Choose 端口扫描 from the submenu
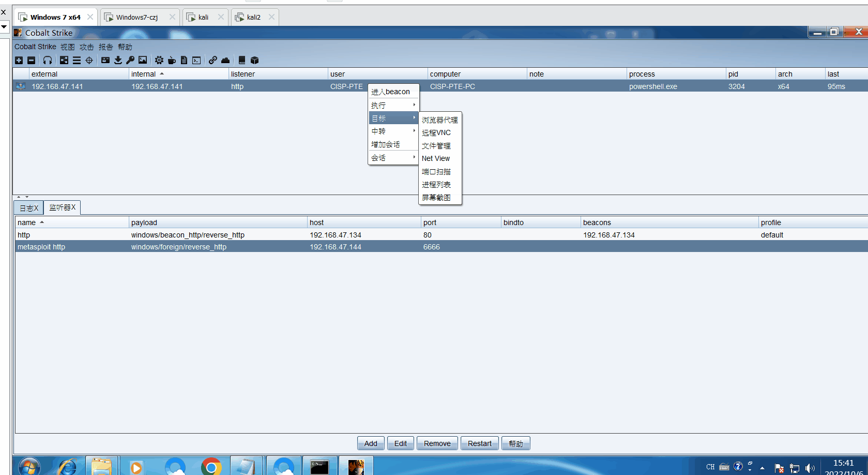Image resolution: width=868 pixels, height=475 pixels. pos(440,171)
